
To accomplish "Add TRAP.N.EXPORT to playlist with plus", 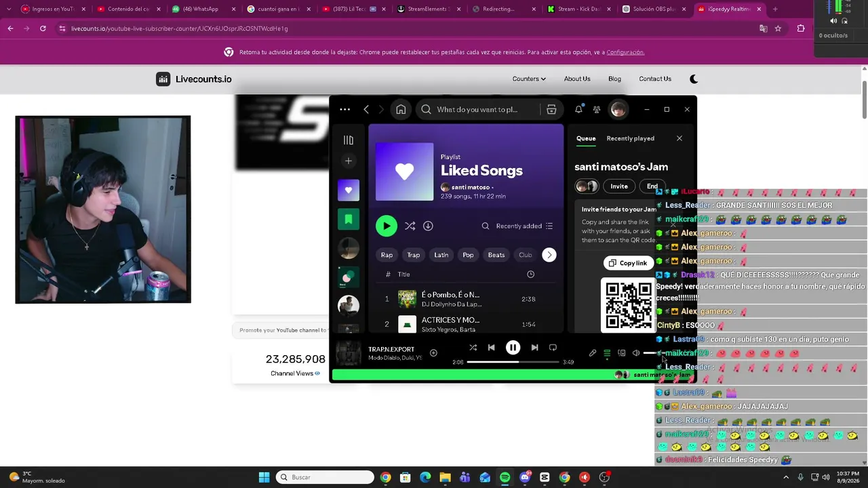I will (x=433, y=352).
